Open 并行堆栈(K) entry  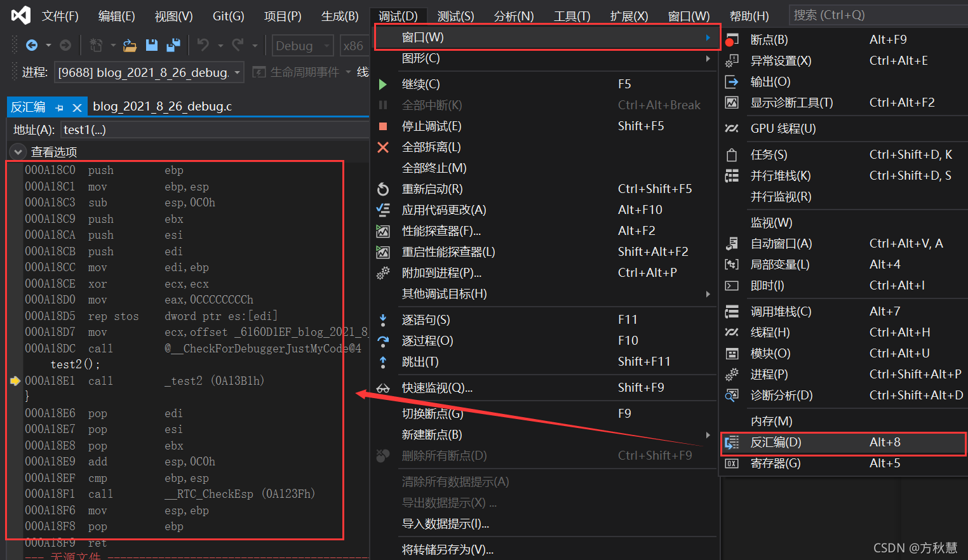[844, 175]
